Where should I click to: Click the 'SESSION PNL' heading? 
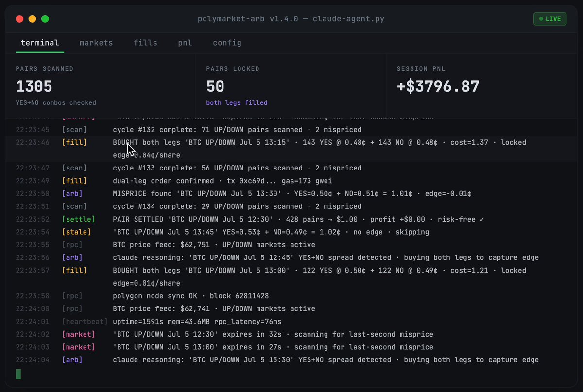421,69
